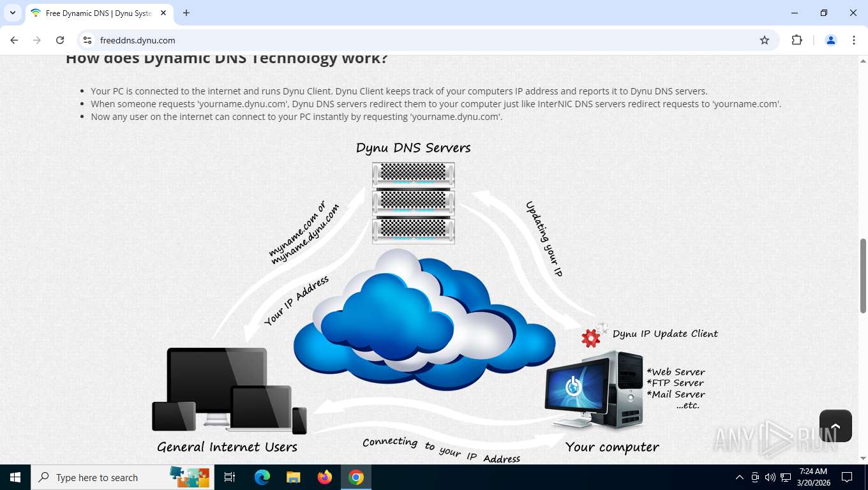Click the red gear Update Client icon
868x490 pixels.
coord(591,338)
